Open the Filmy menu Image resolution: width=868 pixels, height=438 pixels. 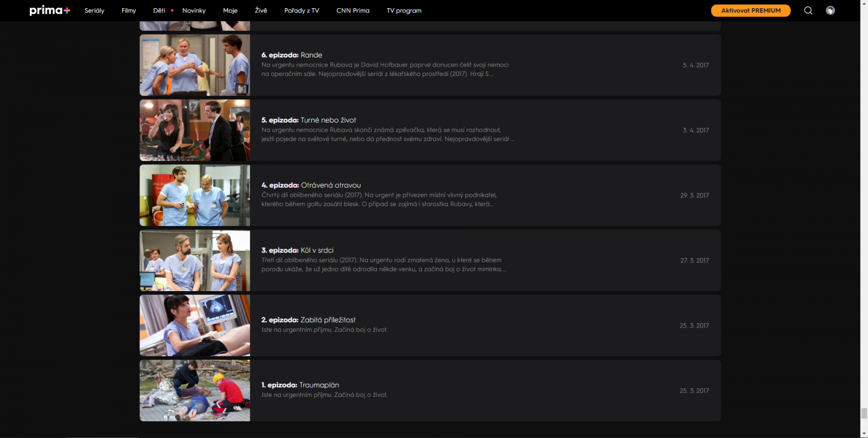(x=129, y=10)
